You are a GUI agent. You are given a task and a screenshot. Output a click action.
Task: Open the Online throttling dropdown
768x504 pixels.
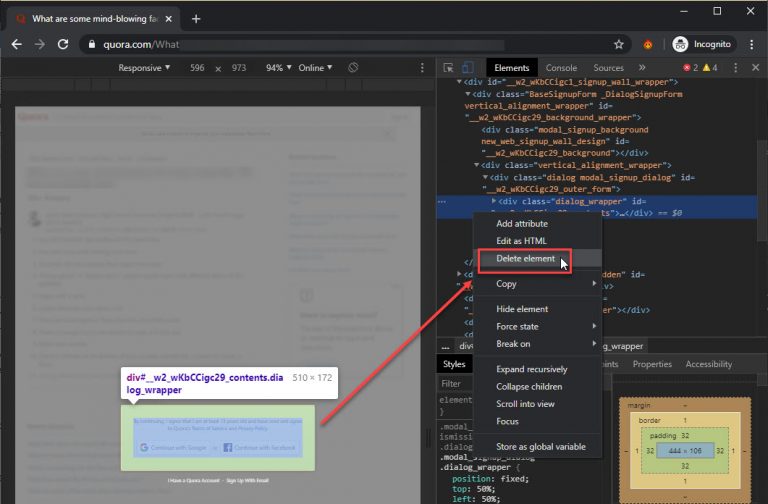pyautogui.click(x=315, y=68)
